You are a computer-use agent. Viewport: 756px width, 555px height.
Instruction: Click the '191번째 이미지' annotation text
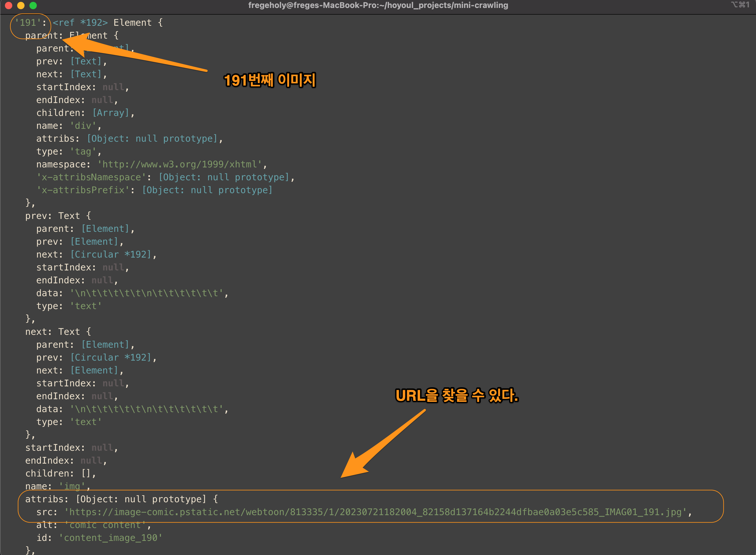coord(270,80)
